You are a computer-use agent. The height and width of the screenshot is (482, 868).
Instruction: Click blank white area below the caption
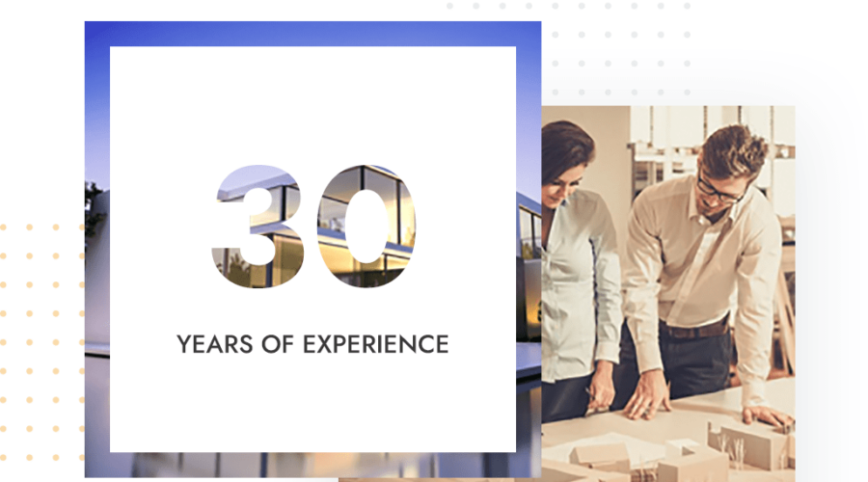(313, 405)
